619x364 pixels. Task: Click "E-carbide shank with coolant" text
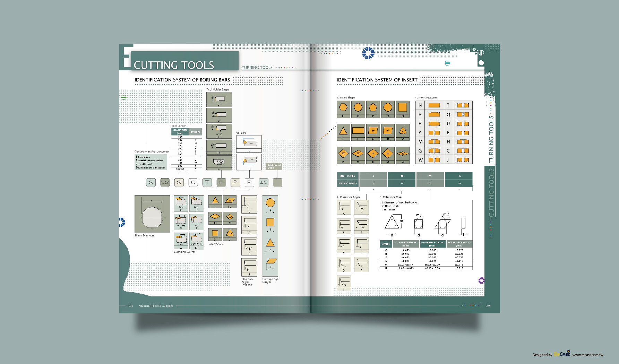(151, 167)
